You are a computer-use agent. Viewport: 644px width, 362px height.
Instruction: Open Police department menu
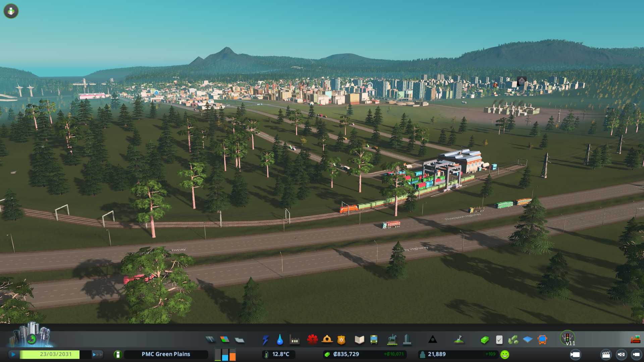coord(341,340)
